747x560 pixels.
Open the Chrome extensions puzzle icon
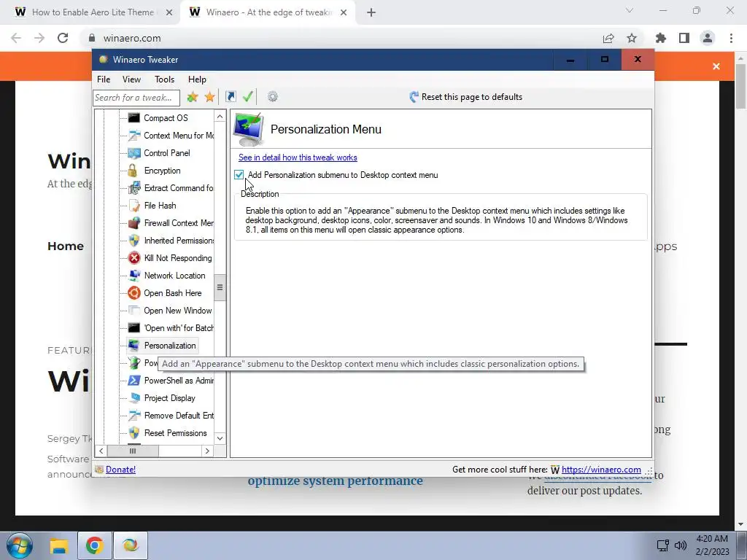point(661,38)
